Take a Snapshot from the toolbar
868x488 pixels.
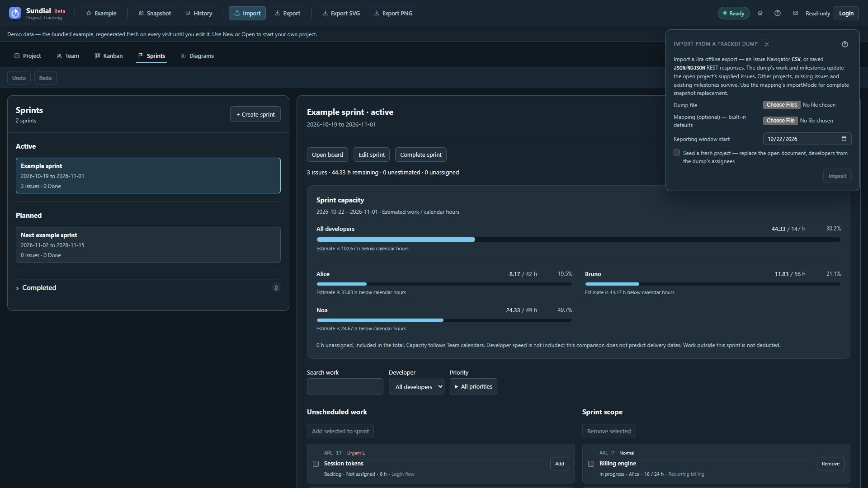[155, 13]
